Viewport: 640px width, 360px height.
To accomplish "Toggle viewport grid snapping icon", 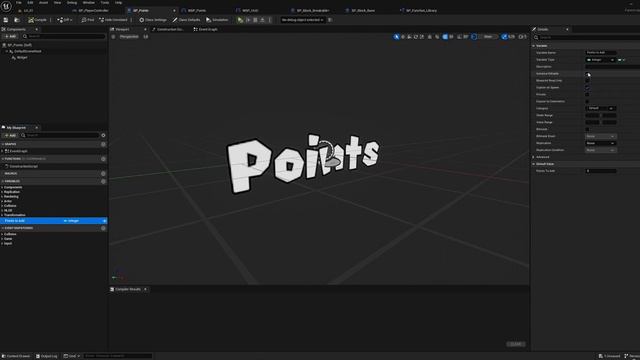I will 445,37.
